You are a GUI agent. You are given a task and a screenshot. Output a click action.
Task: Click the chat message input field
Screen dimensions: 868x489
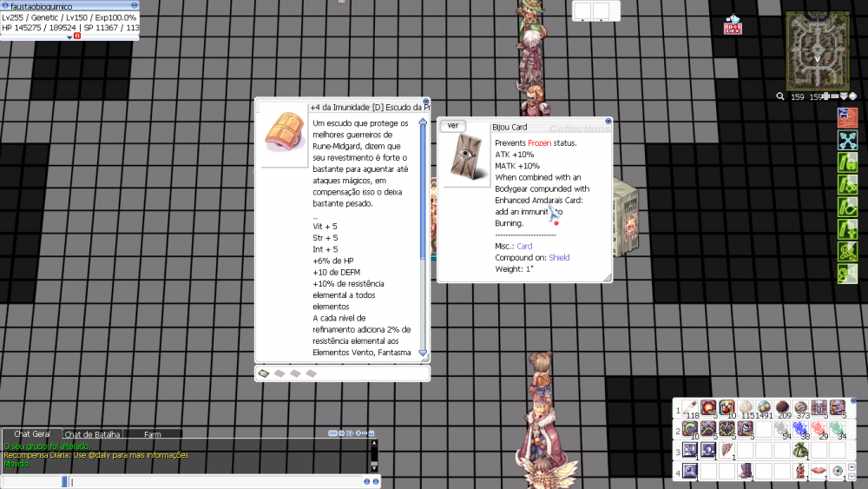pos(216,482)
